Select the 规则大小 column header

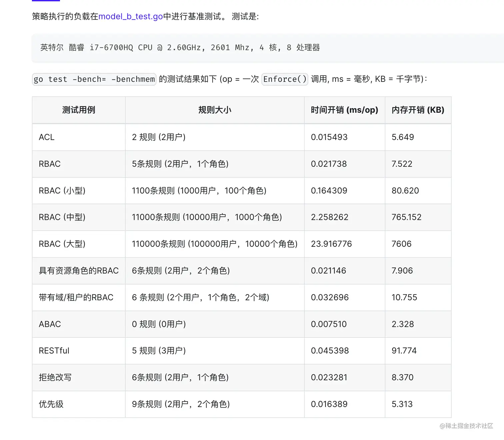point(215,110)
